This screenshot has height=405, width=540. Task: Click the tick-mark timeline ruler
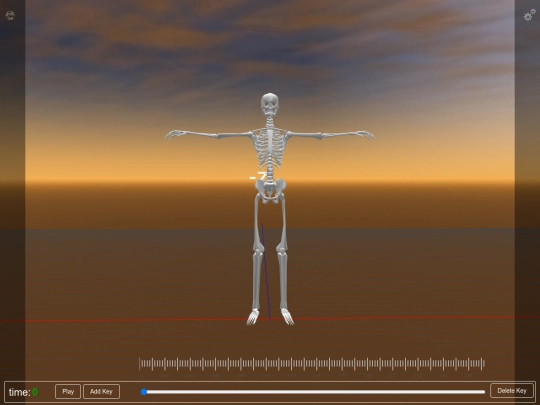coord(312,364)
